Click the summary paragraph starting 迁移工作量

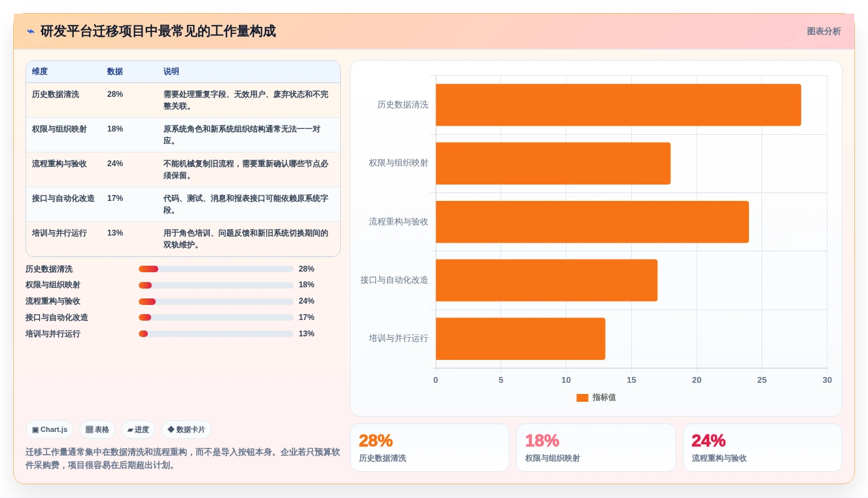[182, 459]
